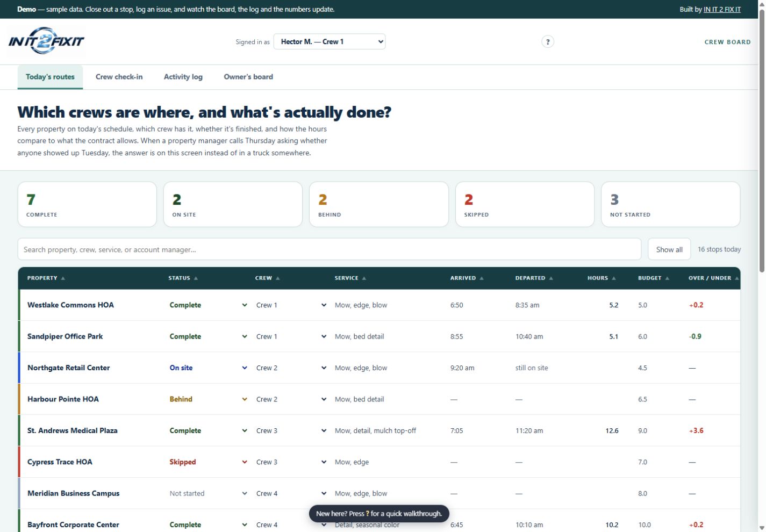Click the '+3.6' over-budget value
Viewport: 766px width, 532px height.
696,430
